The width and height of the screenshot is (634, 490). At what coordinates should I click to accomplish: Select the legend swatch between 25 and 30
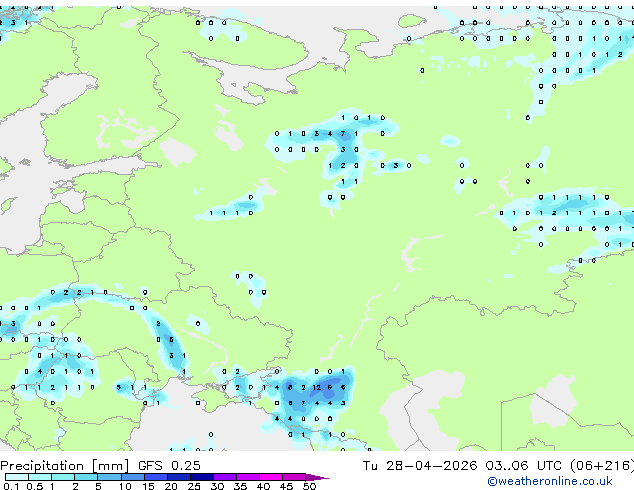(x=201, y=477)
